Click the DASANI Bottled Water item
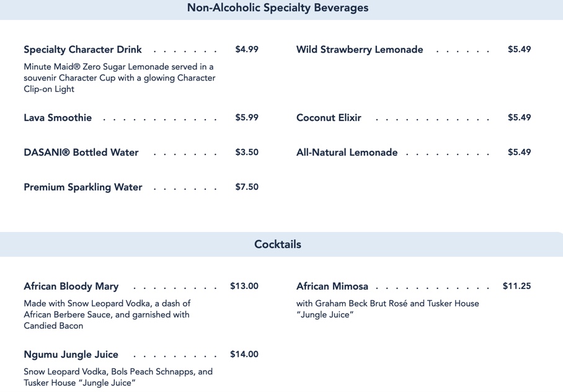 81,153
